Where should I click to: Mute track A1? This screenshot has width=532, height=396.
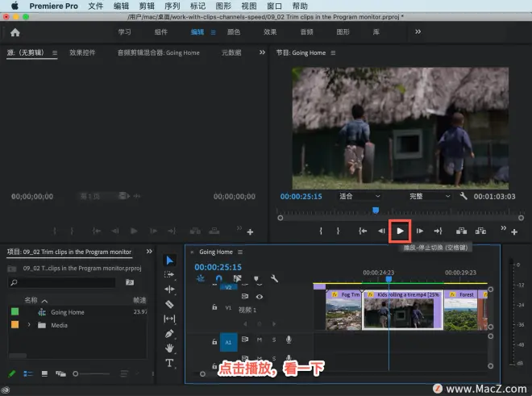pyautogui.click(x=260, y=340)
